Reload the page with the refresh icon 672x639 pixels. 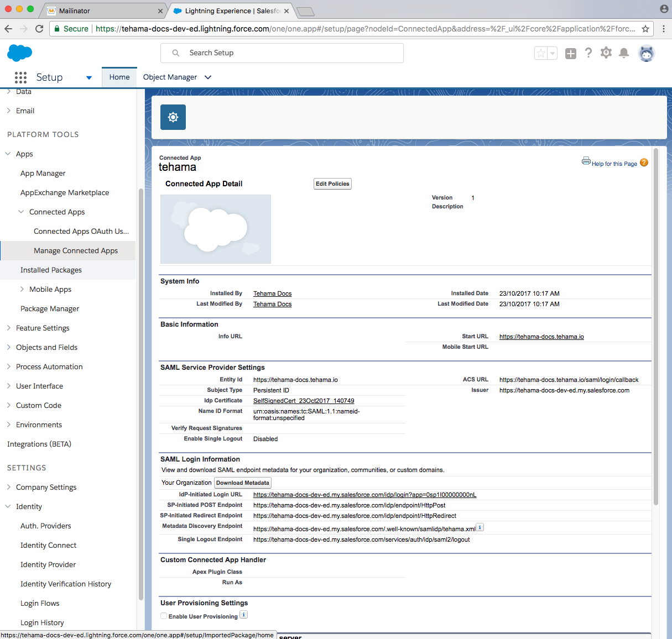coord(39,29)
